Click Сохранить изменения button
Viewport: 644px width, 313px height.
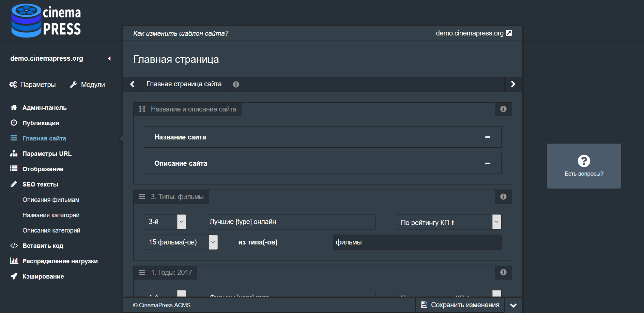tap(460, 305)
